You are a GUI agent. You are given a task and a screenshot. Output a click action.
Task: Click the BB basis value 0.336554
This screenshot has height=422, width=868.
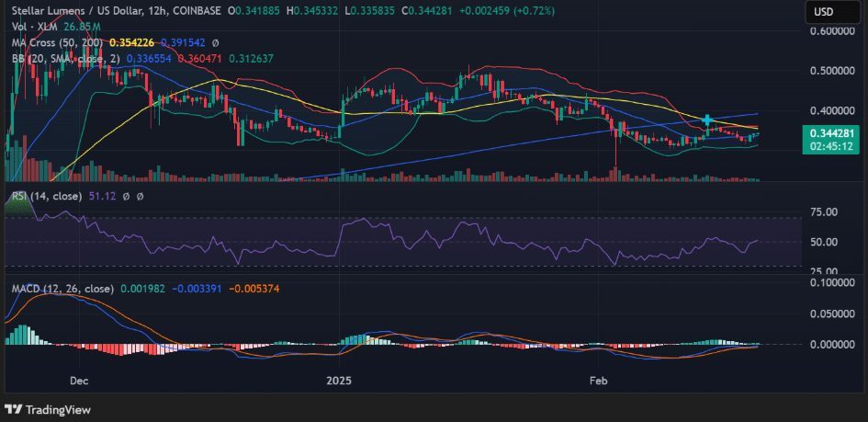[149, 58]
